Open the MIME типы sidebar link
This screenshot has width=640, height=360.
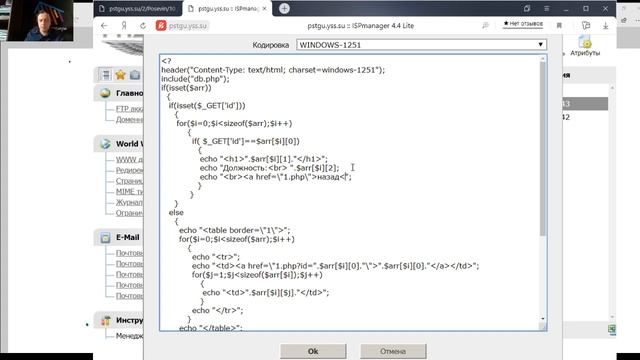(129, 191)
